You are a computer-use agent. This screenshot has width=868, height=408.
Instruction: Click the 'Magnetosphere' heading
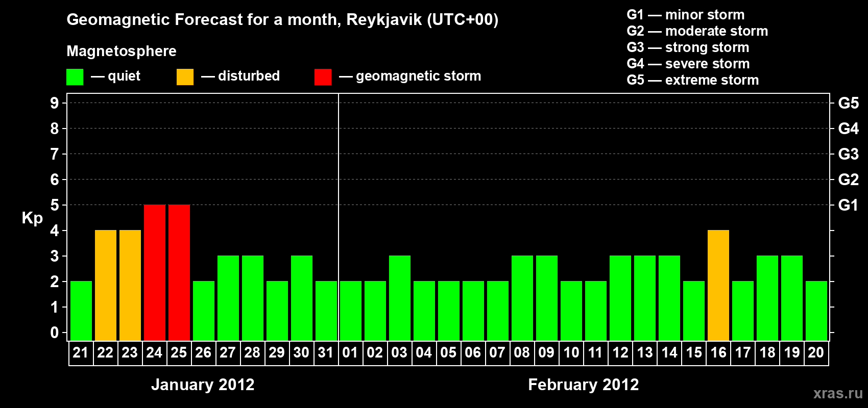click(x=122, y=51)
